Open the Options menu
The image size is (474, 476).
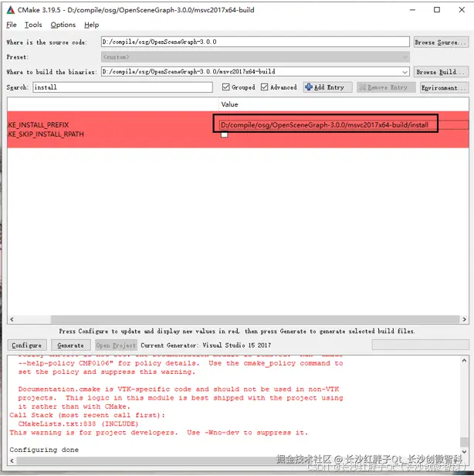[63, 25]
